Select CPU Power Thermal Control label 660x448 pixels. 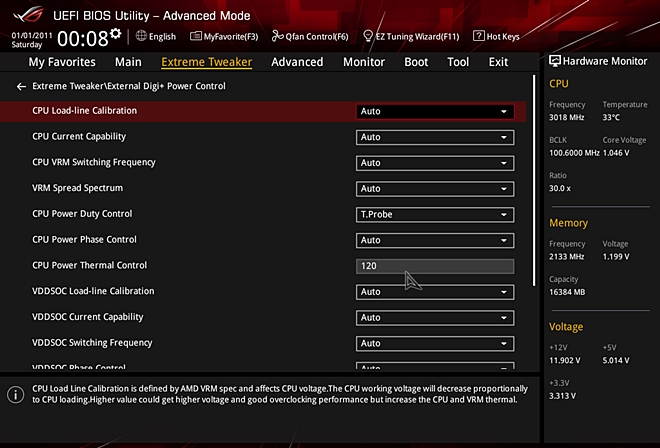click(x=90, y=265)
